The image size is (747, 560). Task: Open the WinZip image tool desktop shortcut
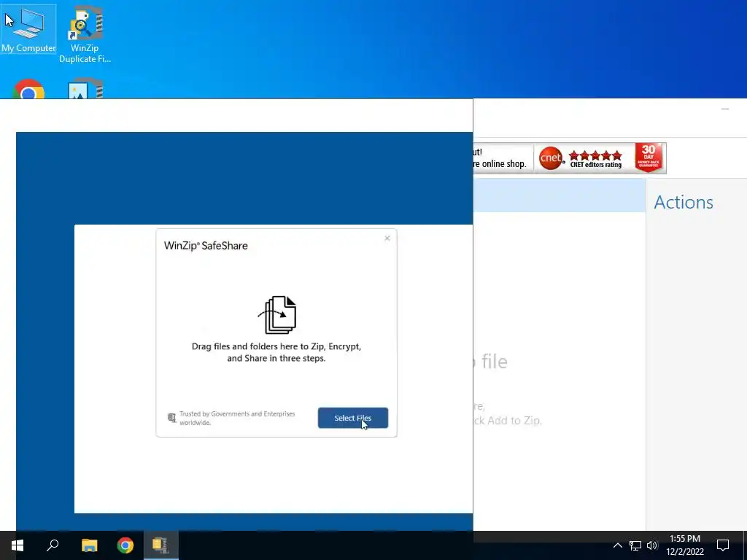(85, 88)
